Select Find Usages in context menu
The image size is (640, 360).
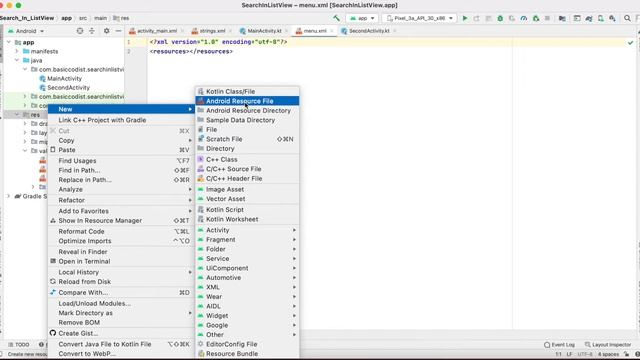pos(121,161)
